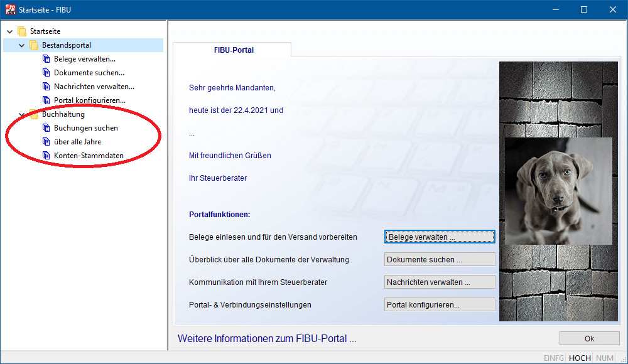Click the document icon beside über alle Jahre
628x364 pixels.
click(46, 142)
